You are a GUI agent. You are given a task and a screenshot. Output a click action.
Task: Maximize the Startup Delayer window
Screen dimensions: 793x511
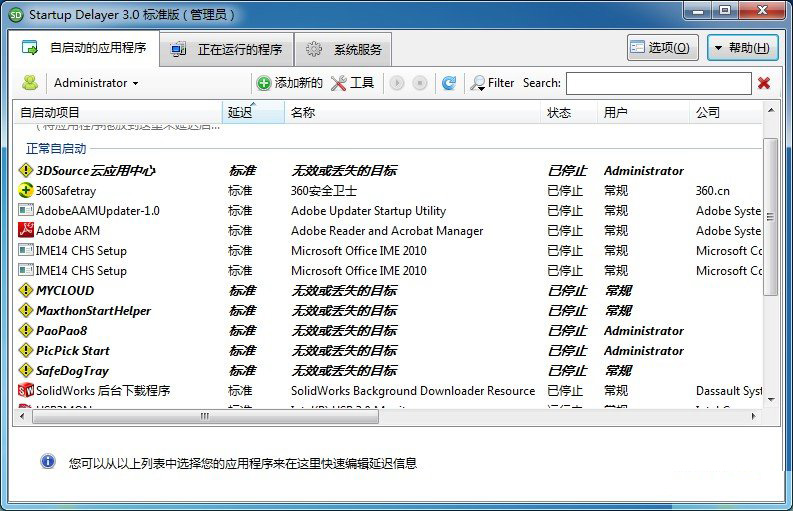725,10
